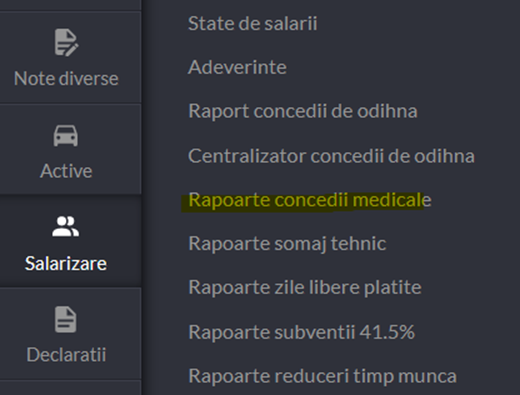Click the Active car icon
The width and height of the screenshot is (520, 395).
tap(66, 136)
